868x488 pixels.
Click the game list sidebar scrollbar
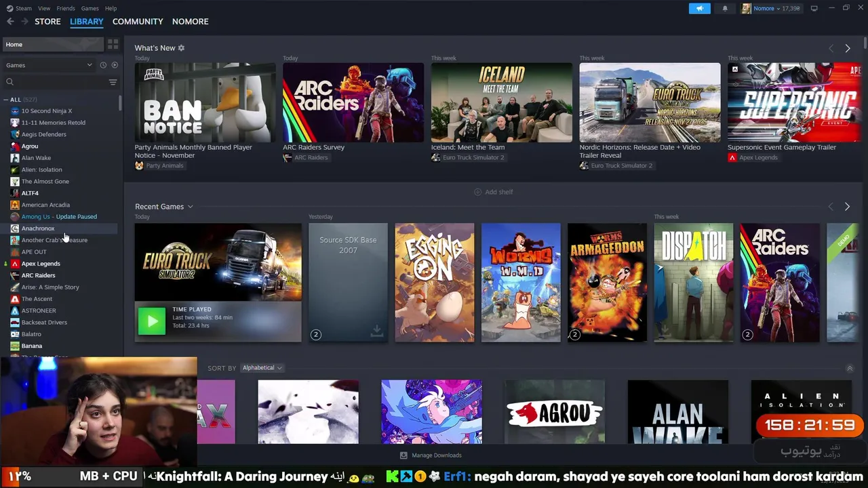pos(120,103)
